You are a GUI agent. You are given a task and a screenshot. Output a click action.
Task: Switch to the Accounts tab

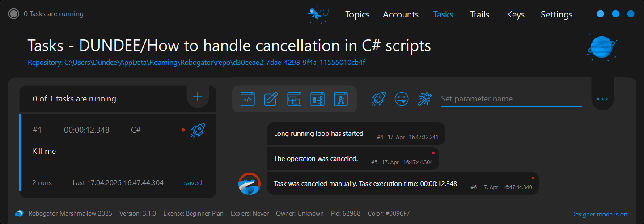(401, 14)
